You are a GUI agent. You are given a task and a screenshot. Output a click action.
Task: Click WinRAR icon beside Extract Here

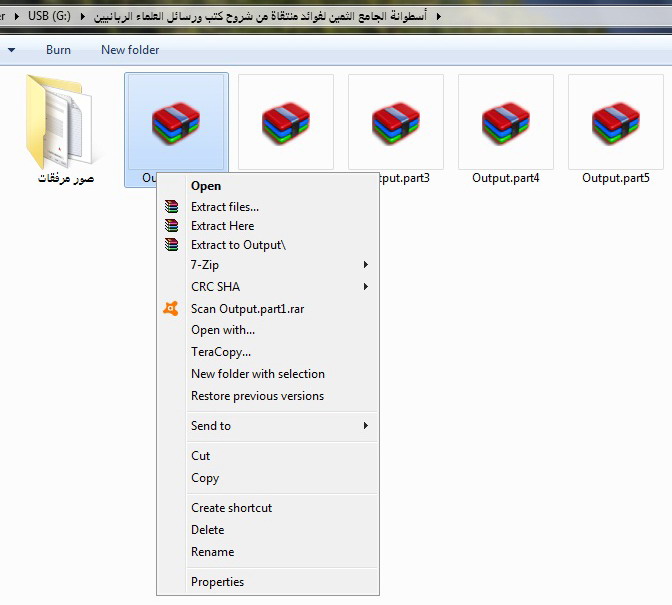pos(171,226)
